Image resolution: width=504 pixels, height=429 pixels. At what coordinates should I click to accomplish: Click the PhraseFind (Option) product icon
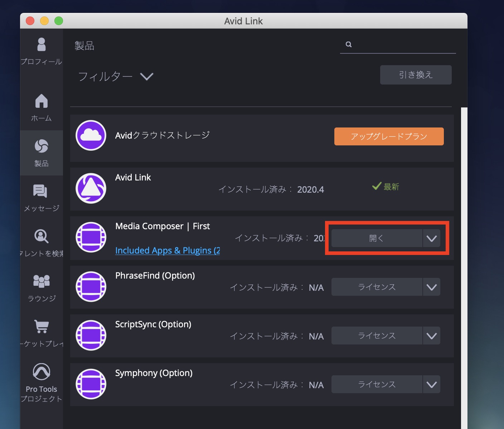tap(91, 286)
